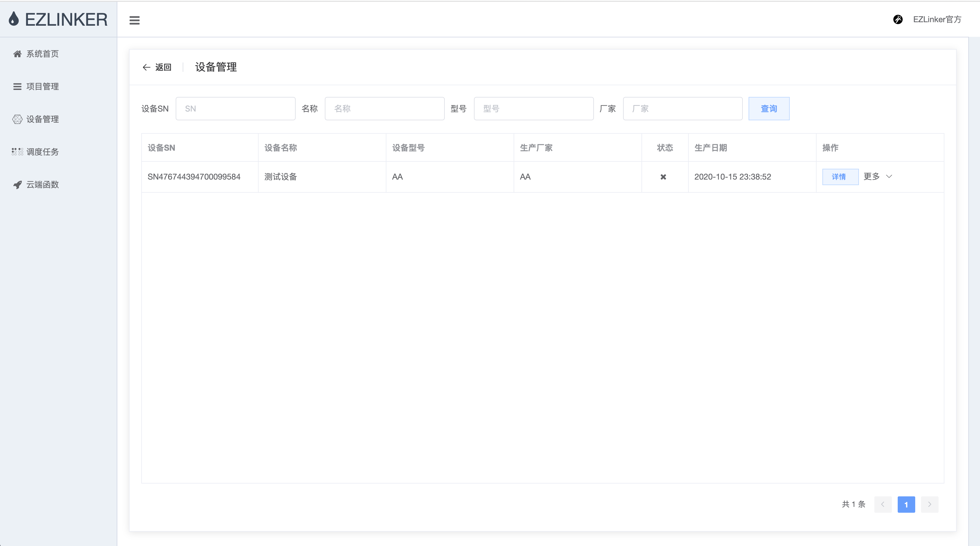Open the EZLinker官方 user menu

937,19
